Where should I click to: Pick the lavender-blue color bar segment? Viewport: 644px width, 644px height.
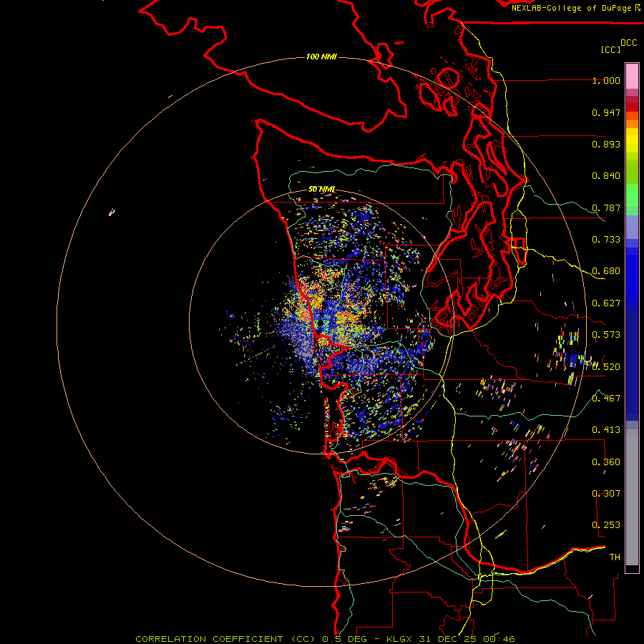pyautogui.click(x=632, y=227)
